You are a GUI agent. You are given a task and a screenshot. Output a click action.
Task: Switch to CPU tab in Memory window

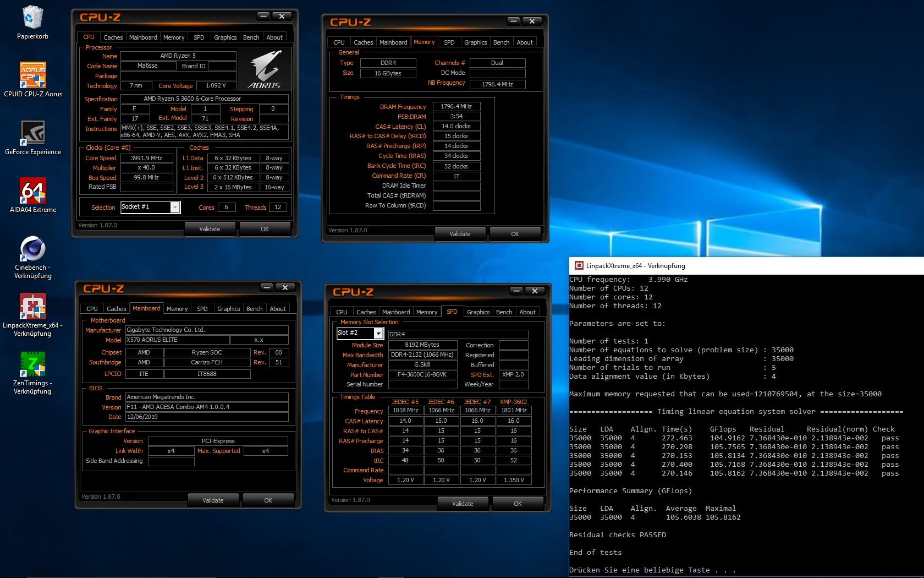(x=339, y=42)
